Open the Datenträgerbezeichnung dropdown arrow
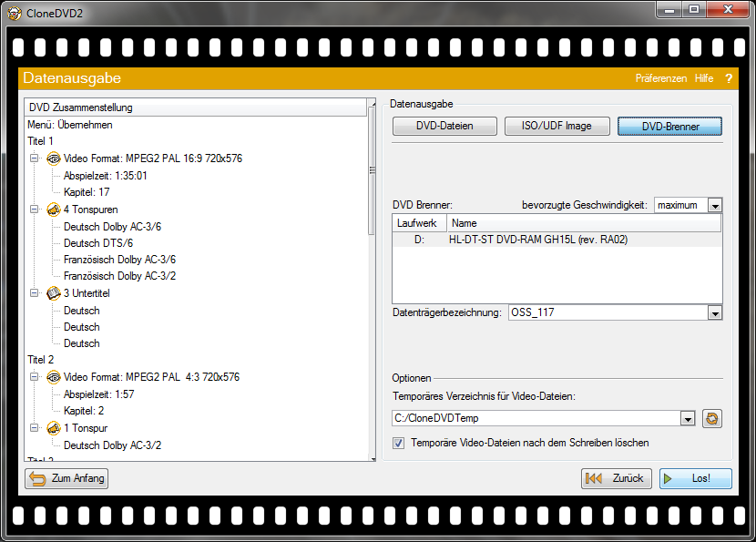Image resolution: width=756 pixels, height=542 pixels. (715, 313)
